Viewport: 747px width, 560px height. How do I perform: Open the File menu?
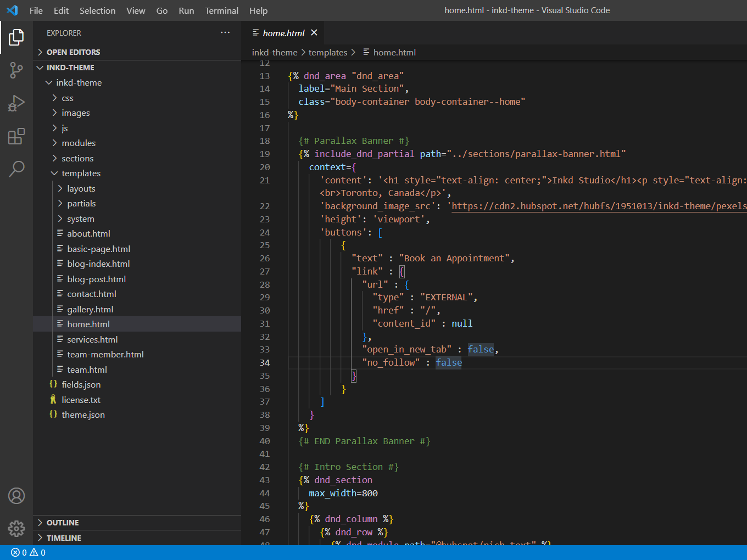pyautogui.click(x=36, y=10)
